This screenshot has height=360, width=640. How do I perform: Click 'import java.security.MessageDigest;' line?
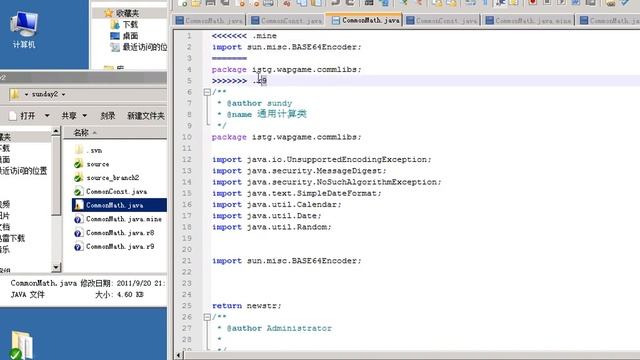pos(299,171)
